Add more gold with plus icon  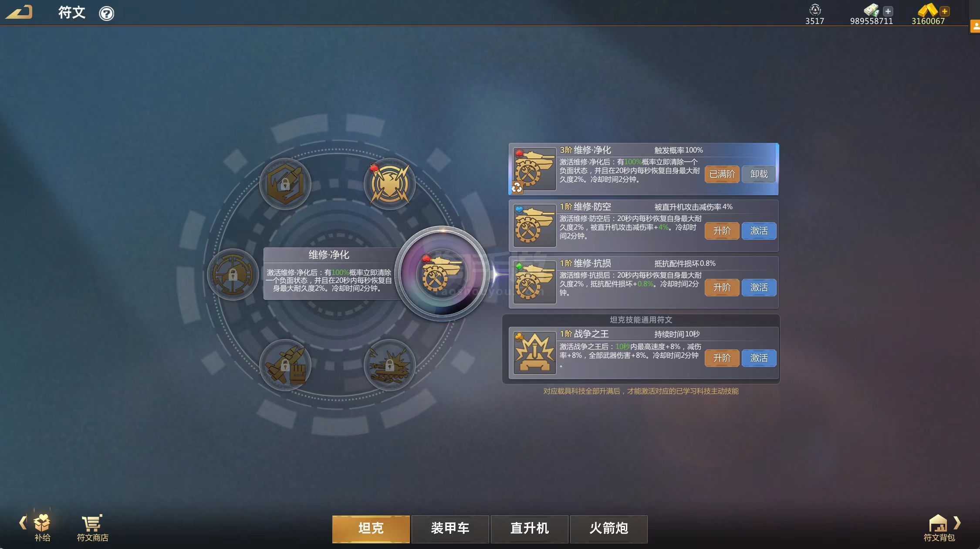[x=944, y=11]
